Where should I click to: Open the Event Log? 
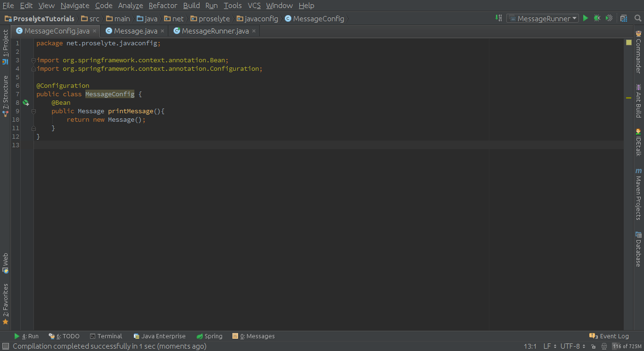[x=609, y=336]
